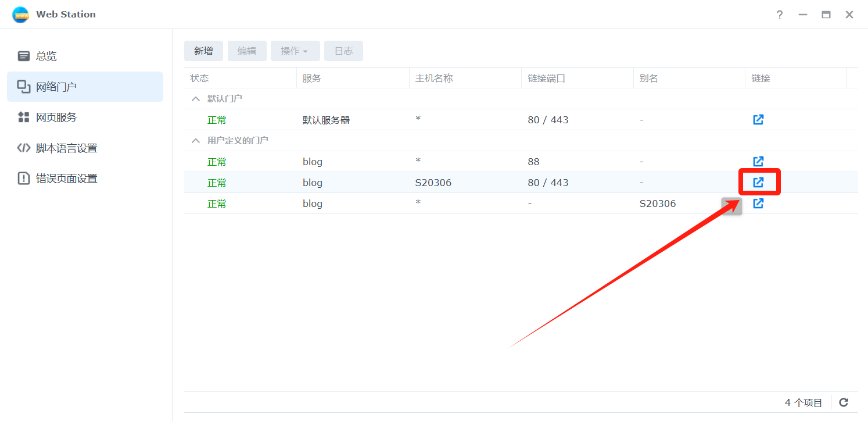Collapse the 默认门户 group
Image resolution: width=868 pixels, height=421 pixels.
[196, 99]
